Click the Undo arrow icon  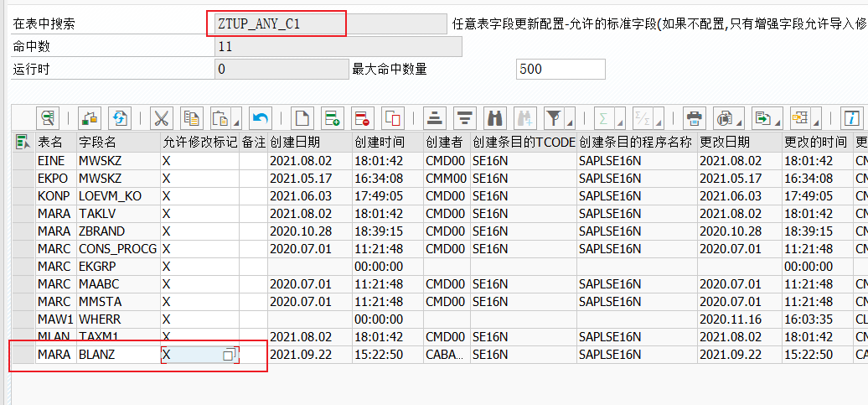pyautogui.click(x=261, y=117)
